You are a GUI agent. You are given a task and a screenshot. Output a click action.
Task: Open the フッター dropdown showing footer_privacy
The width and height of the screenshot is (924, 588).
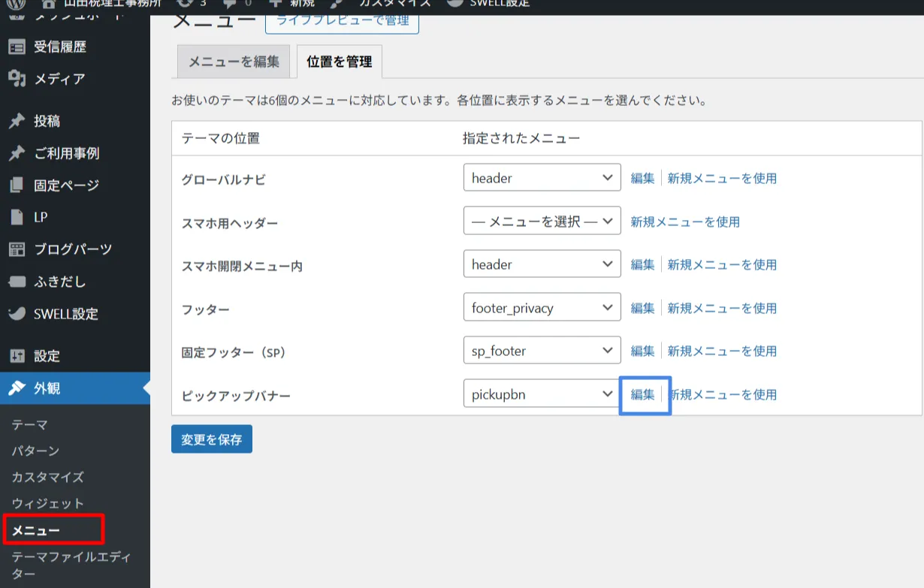tap(542, 308)
